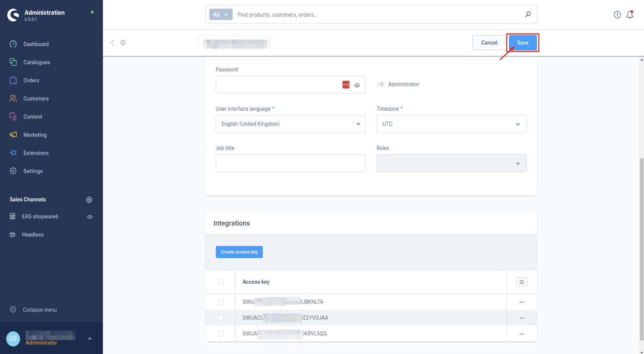Click the password manager icon in Password field
Viewport: 644px width, 354px height.
pos(346,85)
